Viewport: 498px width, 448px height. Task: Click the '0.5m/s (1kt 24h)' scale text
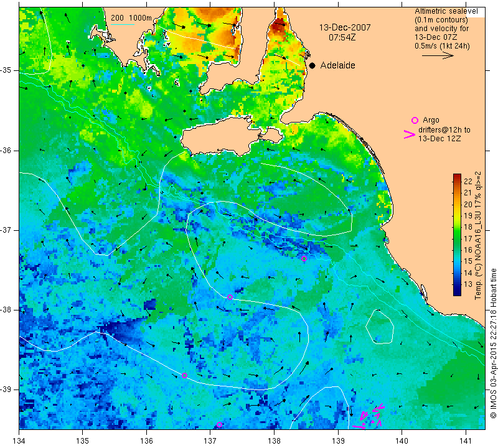[x=442, y=46]
